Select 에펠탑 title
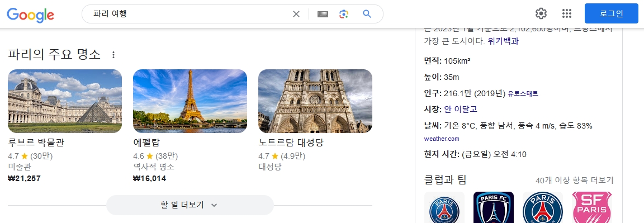Screen dimensions: 644x223 pyautogui.click(x=146, y=143)
